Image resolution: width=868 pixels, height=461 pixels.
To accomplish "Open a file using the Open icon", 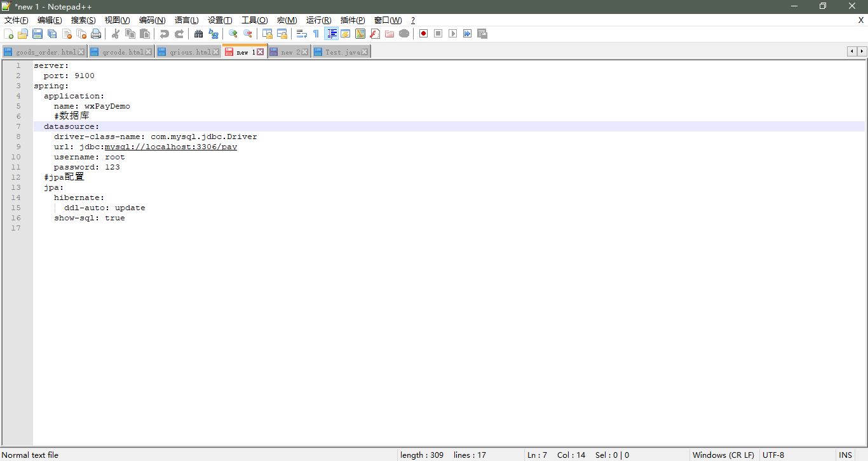I will click(x=23, y=34).
